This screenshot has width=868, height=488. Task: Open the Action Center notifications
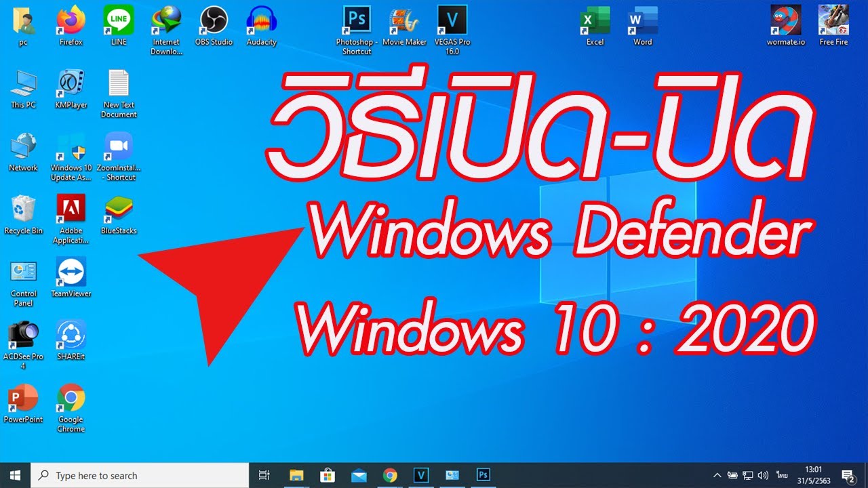[x=848, y=475]
